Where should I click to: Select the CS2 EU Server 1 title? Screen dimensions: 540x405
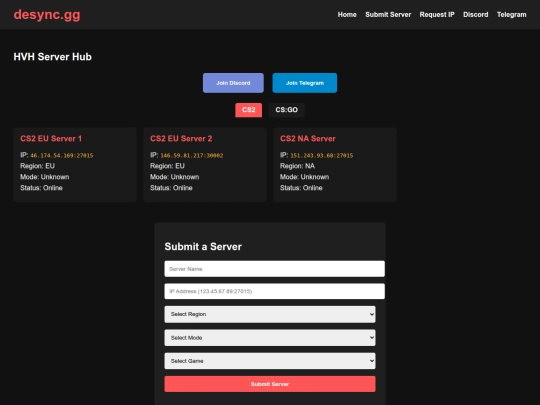(x=51, y=138)
